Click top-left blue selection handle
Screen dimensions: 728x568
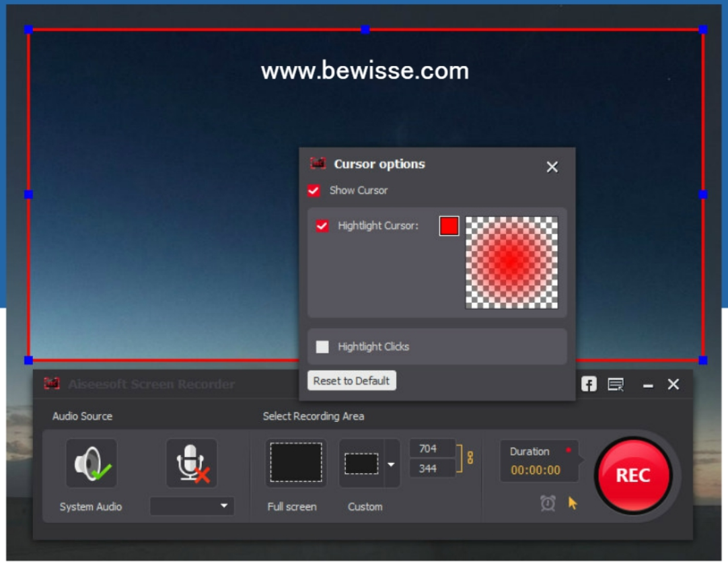click(28, 30)
